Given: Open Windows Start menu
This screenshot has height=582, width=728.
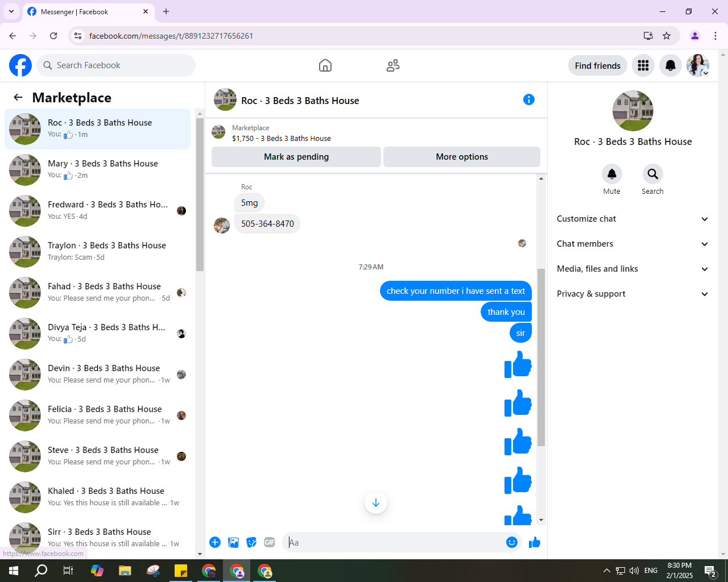Looking at the screenshot, I should 14,571.
